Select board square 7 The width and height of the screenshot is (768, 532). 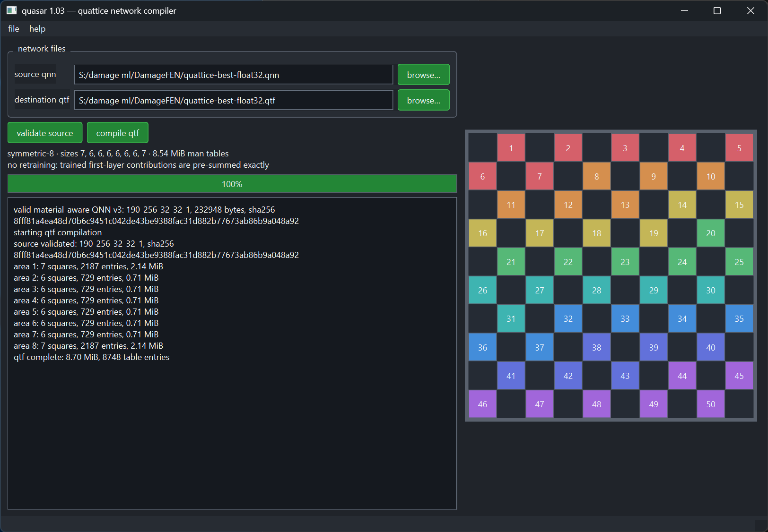[x=540, y=176]
